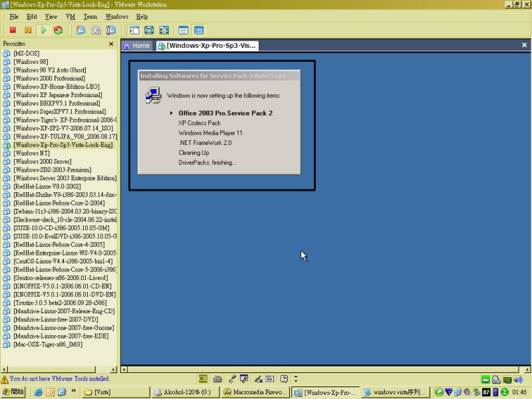Select [Mac-OSX-Tiger-x86_IMG] favorite
This screenshot has width=532, height=399.
tap(48, 344)
